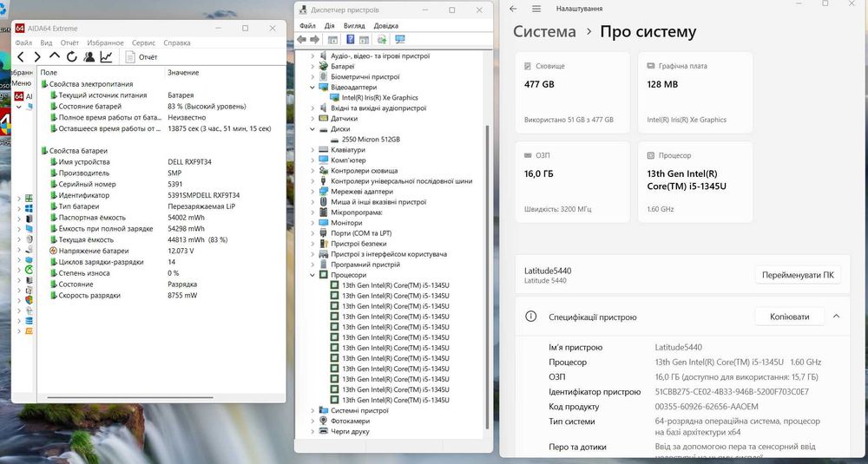The width and height of the screenshot is (868, 464).
Task: Click the Черги друку printer category icon
Action: (323, 431)
